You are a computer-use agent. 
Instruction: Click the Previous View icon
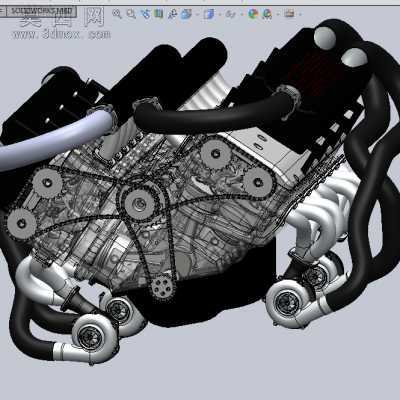[146, 14]
